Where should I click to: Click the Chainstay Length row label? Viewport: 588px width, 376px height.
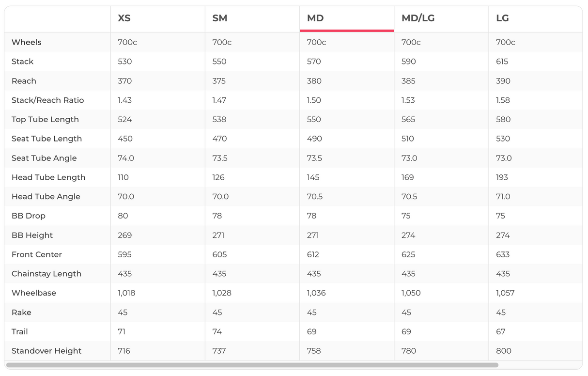(x=46, y=274)
